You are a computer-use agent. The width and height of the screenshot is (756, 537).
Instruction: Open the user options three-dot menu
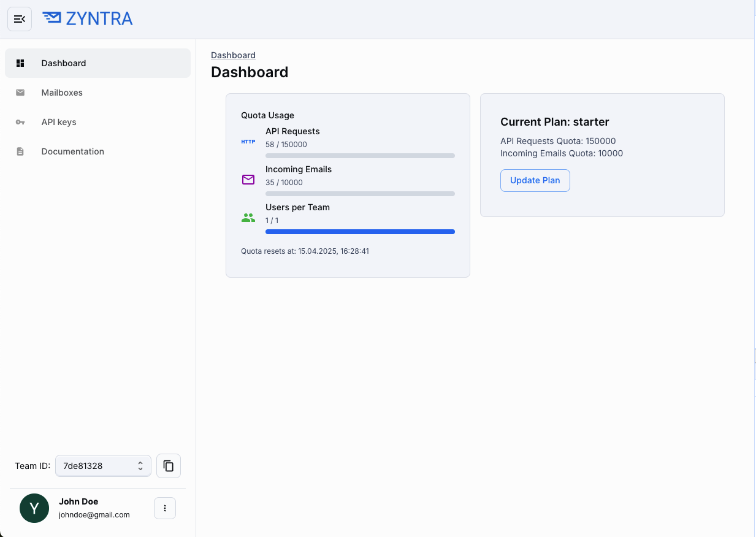[165, 508]
